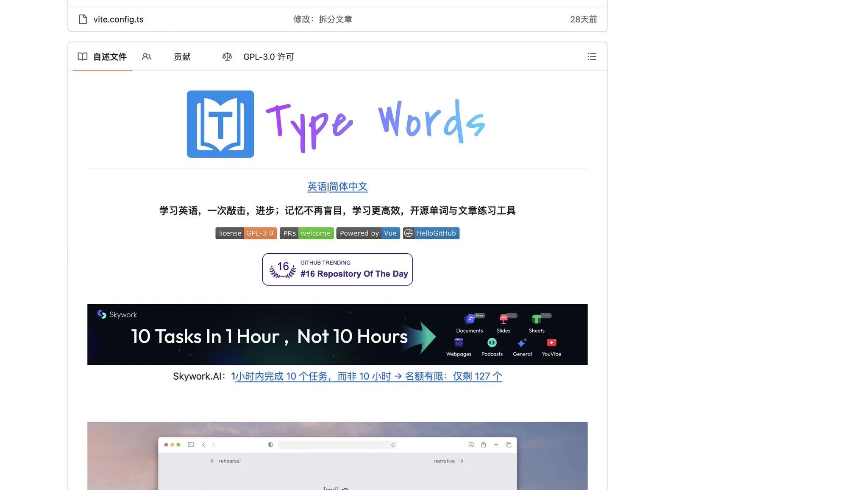Viewport: 868px width, 490px height.
Task: Click the file icon beside vite.config.ts
Action: tap(83, 19)
